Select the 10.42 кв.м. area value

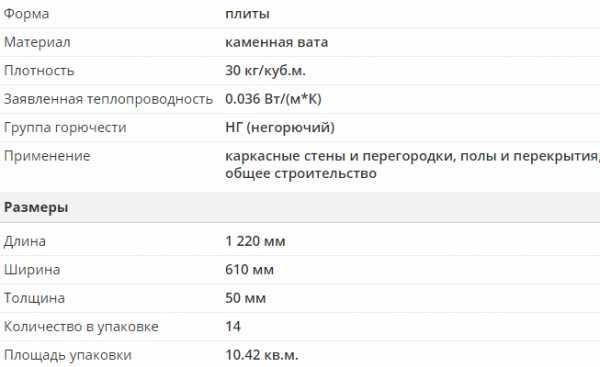coord(261,355)
